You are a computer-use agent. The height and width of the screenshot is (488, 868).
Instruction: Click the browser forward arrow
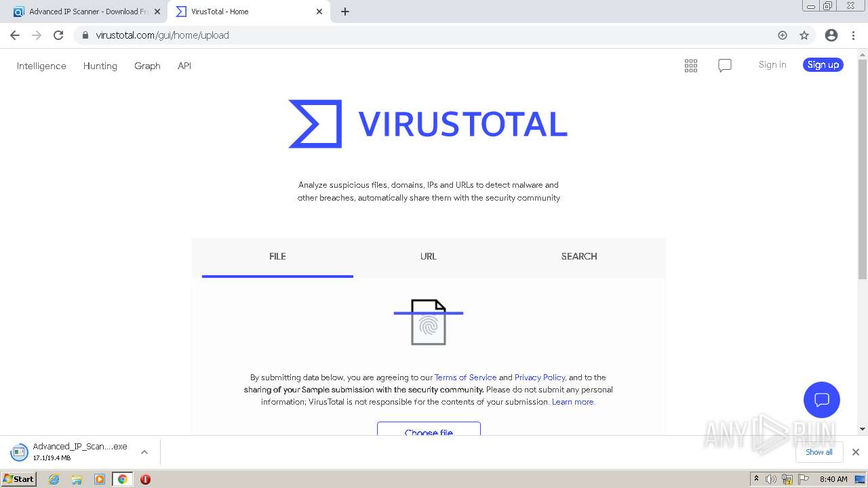click(37, 35)
